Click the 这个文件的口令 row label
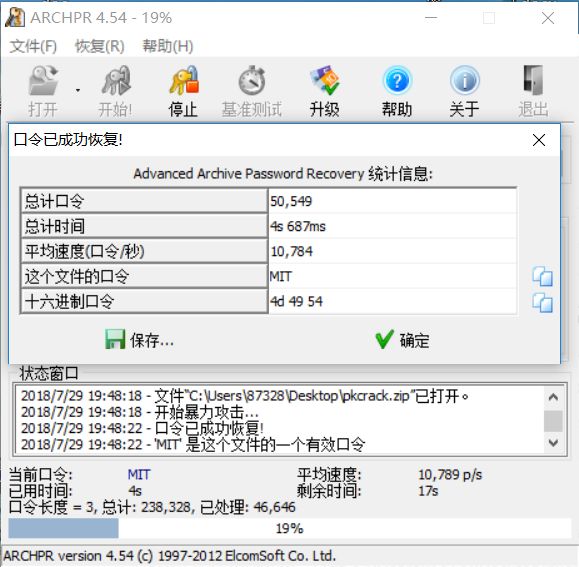 144,276
